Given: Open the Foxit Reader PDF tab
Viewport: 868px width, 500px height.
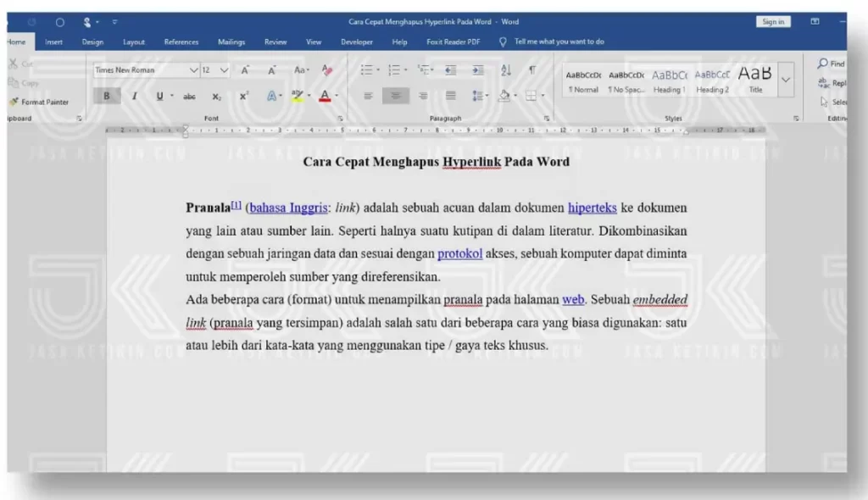Looking at the screenshot, I should pyautogui.click(x=453, y=42).
